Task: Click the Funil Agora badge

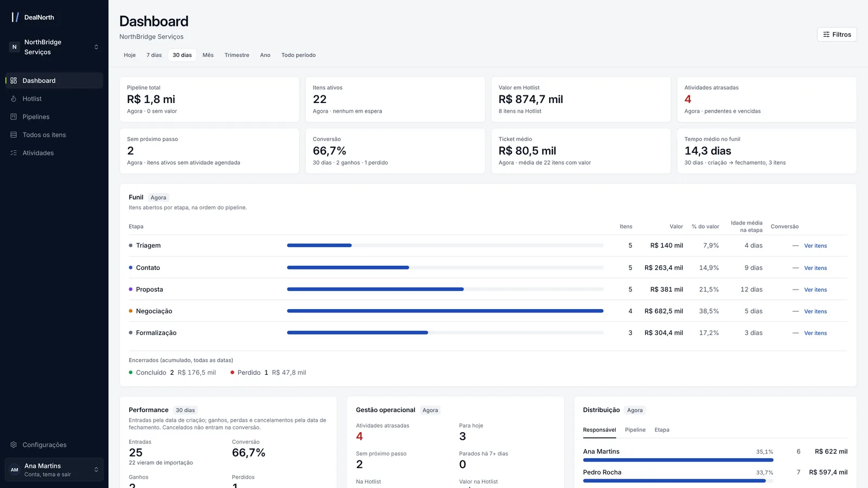Action: tap(158, 198)
